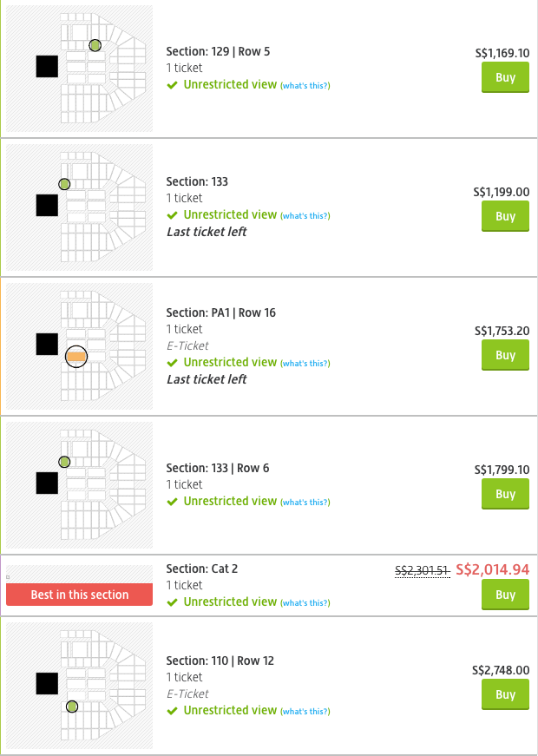Click black stage square on PA1 seat map
Image resolution: width=538 pixels, height=756 pixels.
pos(47,345)
